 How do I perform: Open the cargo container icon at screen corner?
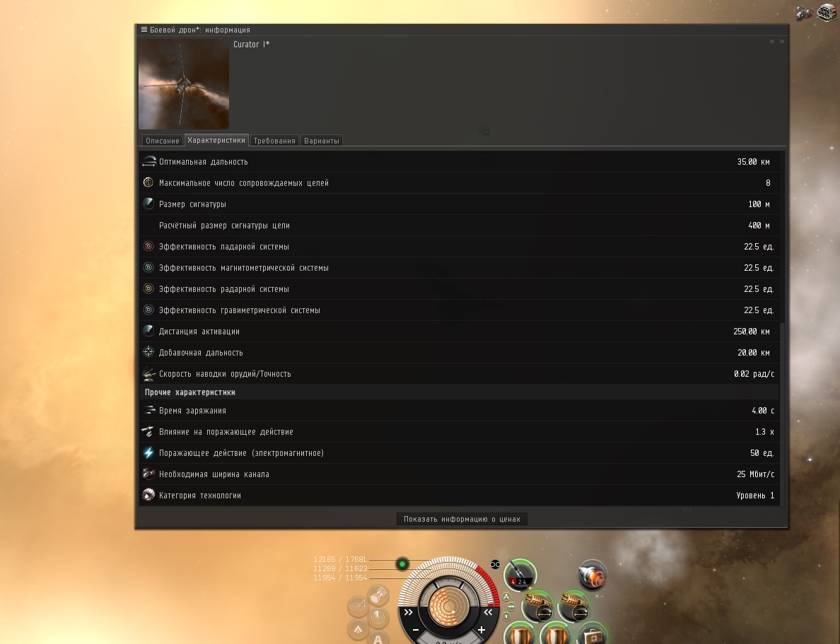point(827,12)
